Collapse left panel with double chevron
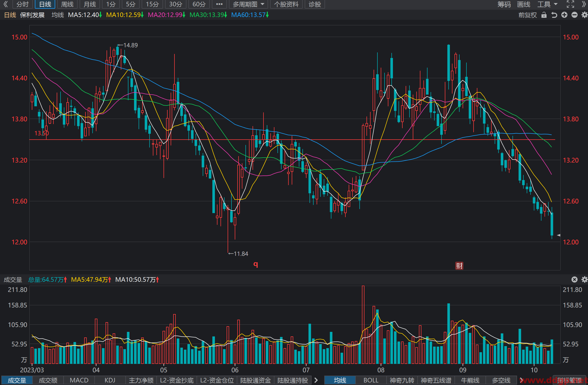 [x=6, y=4]
